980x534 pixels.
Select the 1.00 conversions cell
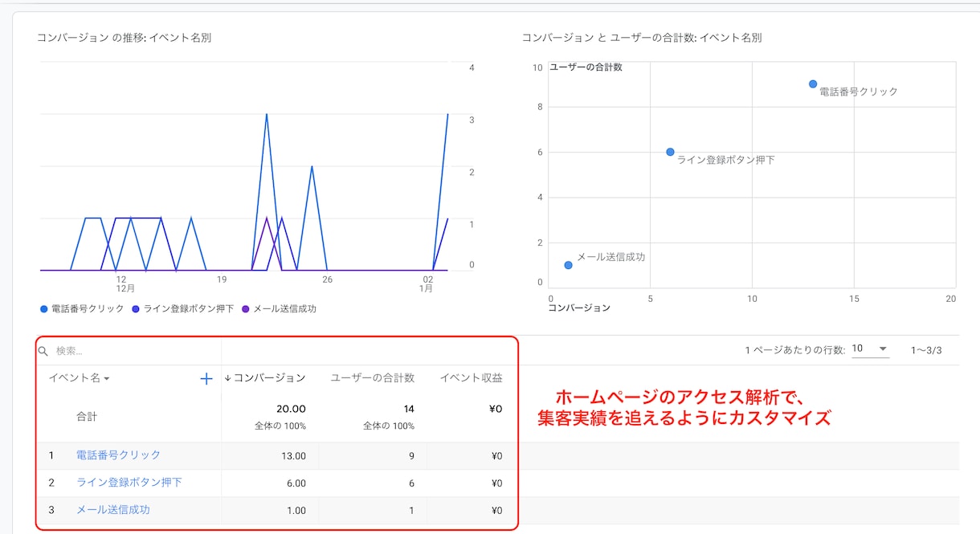pyautogui.click(x=296, y=511)
